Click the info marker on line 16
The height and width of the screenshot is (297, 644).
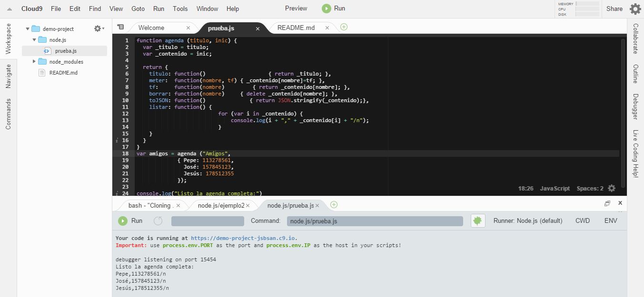[x=117, y=141]
